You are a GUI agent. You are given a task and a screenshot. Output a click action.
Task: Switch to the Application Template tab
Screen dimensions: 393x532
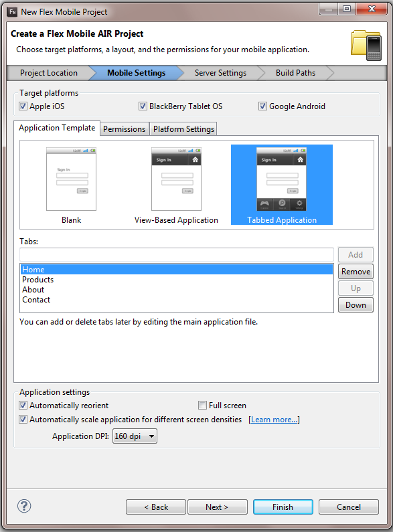[x=57, y=128]
